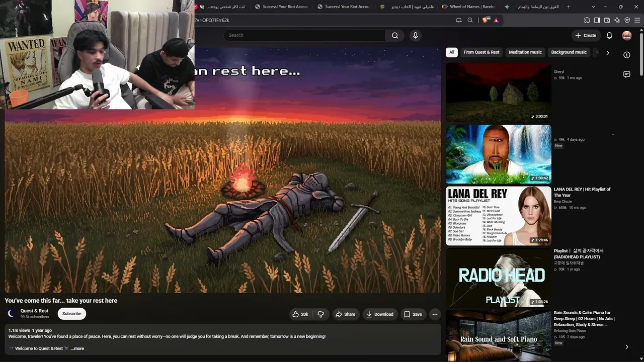Image resolution: width=644 pixels, height=362 pixels.
Task: Click the magnifier search button beside the search box
Action: pos(395,35)
